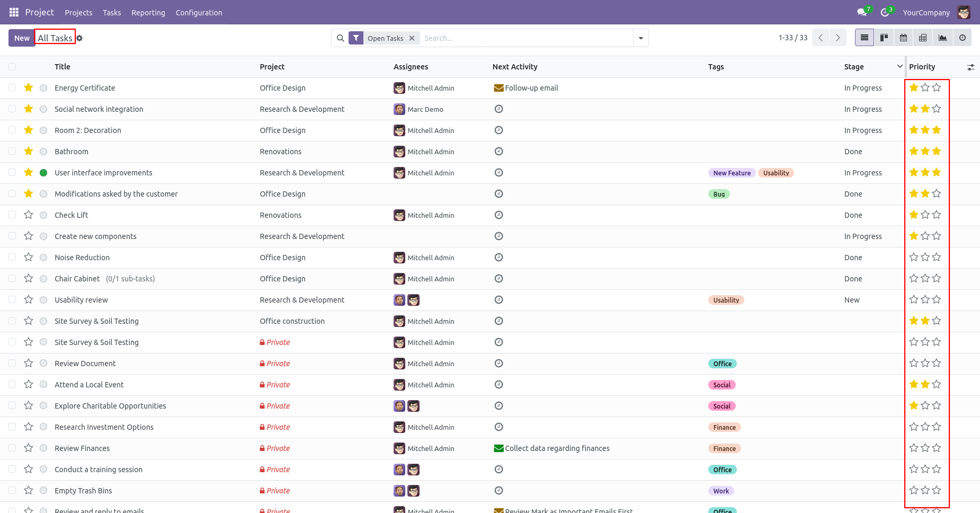Image resolution: width=980 pixels, height=513 pixels.
Task: Set second priority star for Check Lift
Action: click(925, 215)
